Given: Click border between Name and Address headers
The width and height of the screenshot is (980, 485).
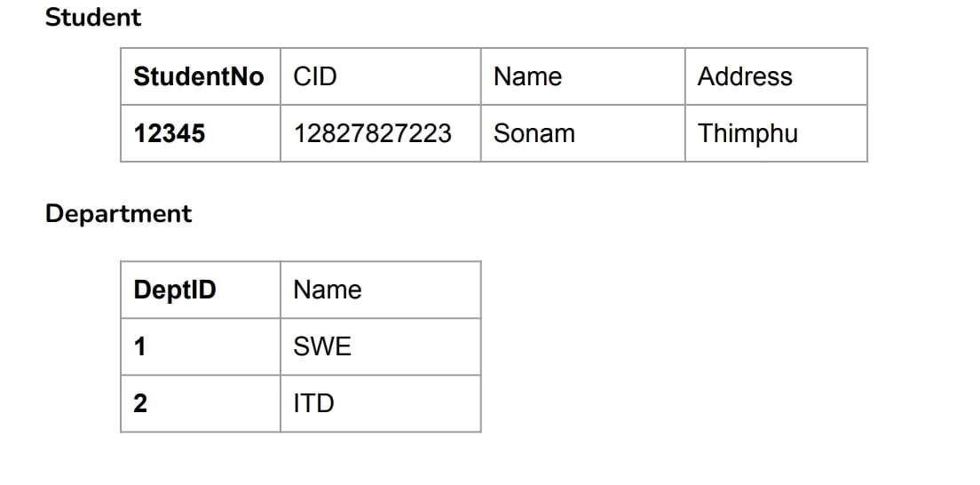Looking at the screenshot, I should tap(685, 76).
